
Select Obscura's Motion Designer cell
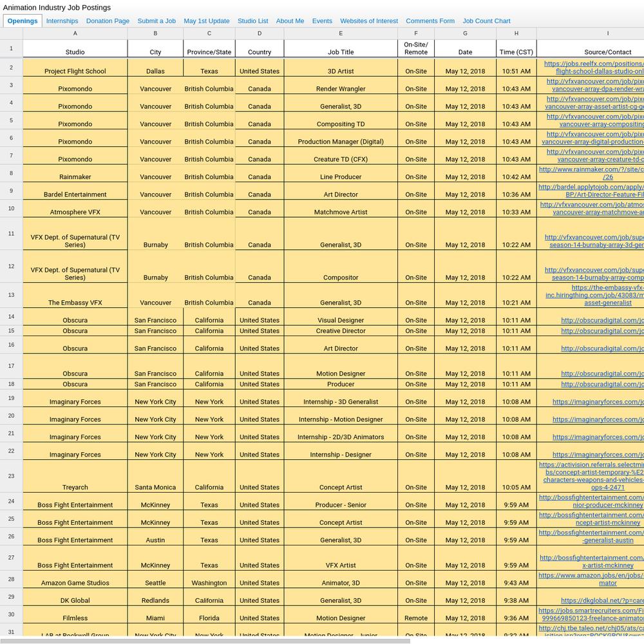pos(341,366)
